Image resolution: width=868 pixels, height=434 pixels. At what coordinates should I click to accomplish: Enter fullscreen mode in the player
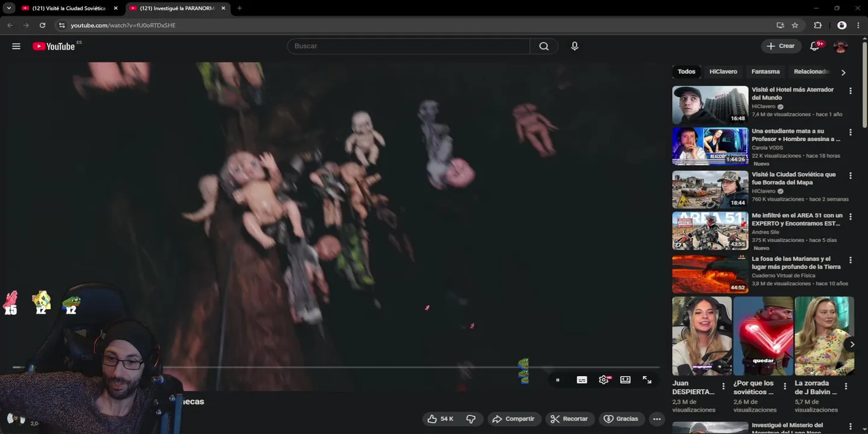pos(647,380)
